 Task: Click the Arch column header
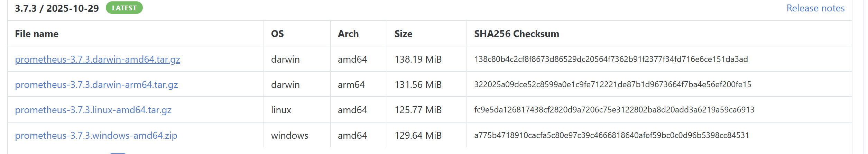348,34
